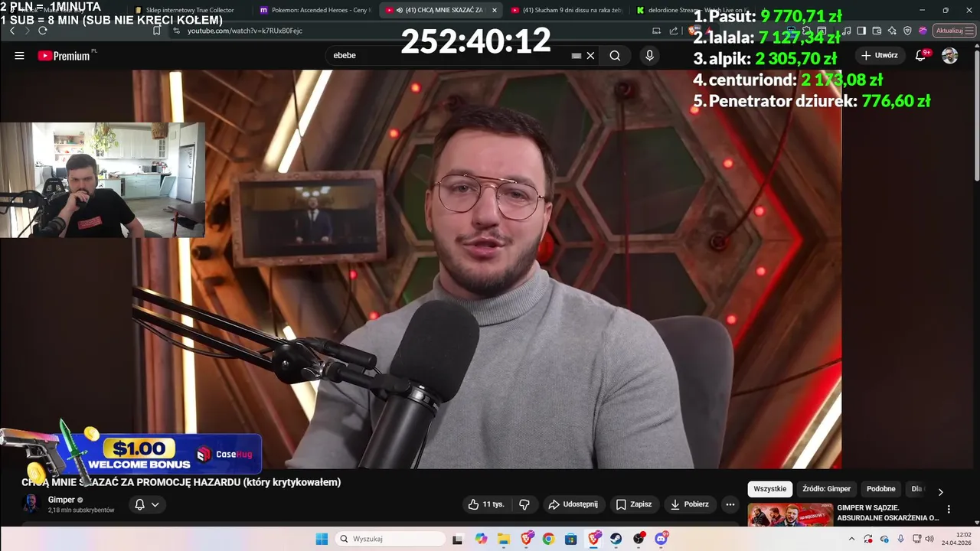Open the playlist music-note toolbar icon
Image resolution: width=980 pixels, height=551 pixels.
847,31
